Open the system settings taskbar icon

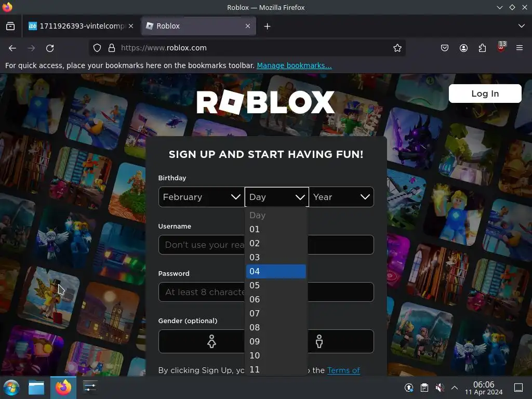tap(90, 388)
